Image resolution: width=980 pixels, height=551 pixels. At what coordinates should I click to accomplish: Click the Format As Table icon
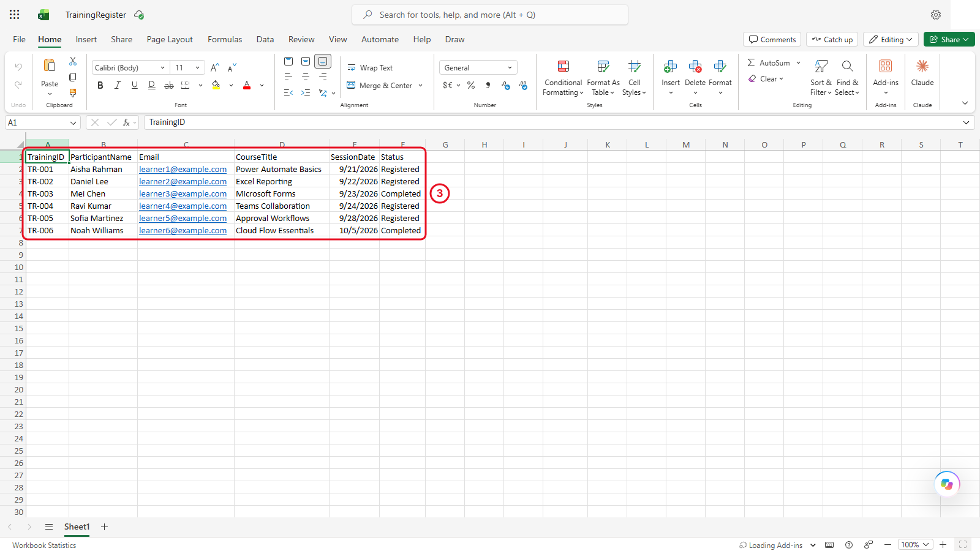click(603, 66)
